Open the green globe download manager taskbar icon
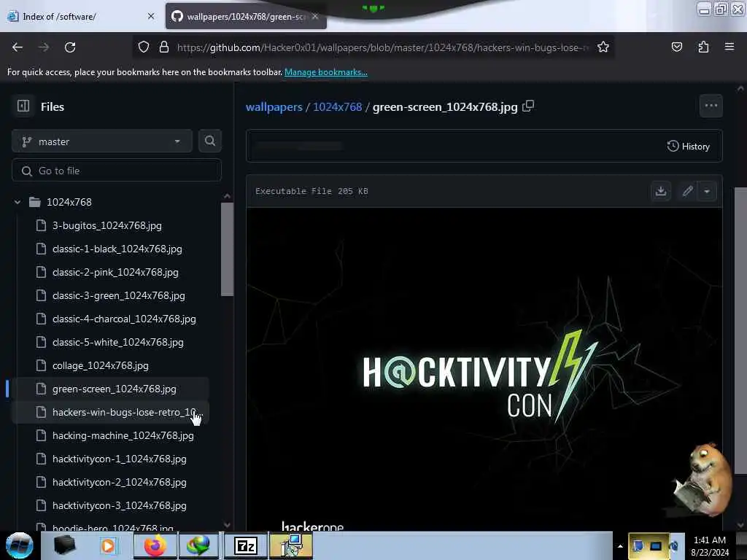Image resolution: width=747 pixels, height=560 pixels. (x=198, y=545)
